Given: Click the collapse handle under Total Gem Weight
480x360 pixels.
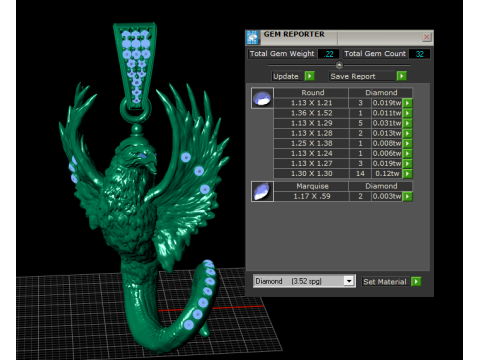Looking at the screenshot, I should pos(339,65).
